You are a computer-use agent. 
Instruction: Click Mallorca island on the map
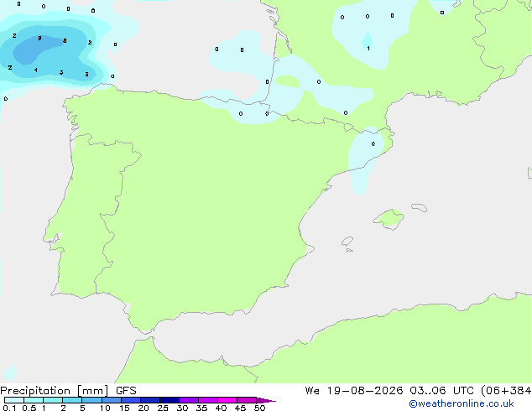pyautogui.click(x=389, y=219)
